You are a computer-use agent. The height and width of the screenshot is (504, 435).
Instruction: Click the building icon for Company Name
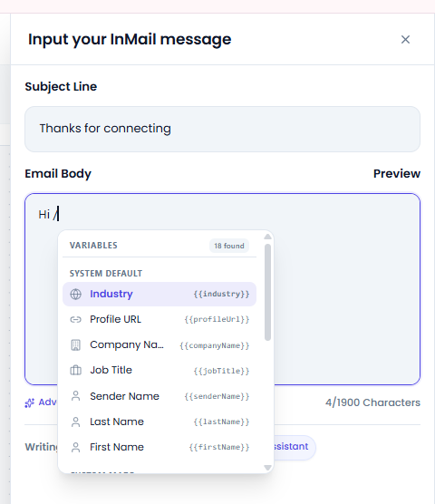pos(76,344)
